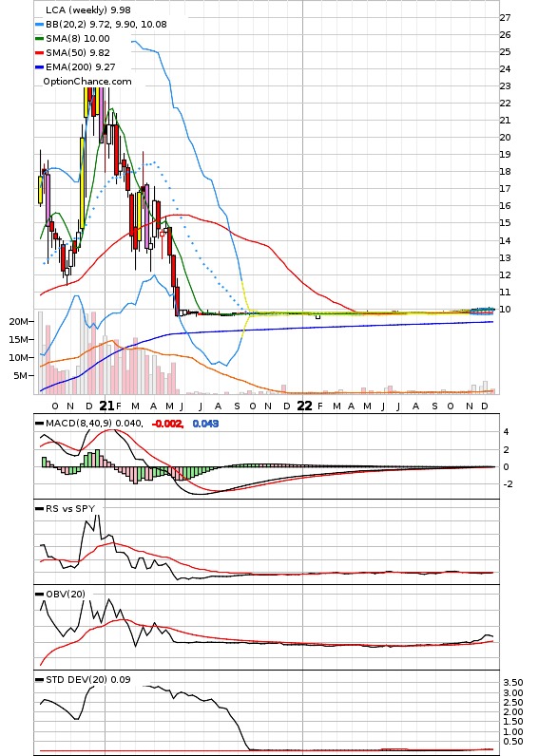Image resolution: width=538 pixels, height=756 pixels.
Task: Click the price level 27 on axis
Action: tap(505, 18)
